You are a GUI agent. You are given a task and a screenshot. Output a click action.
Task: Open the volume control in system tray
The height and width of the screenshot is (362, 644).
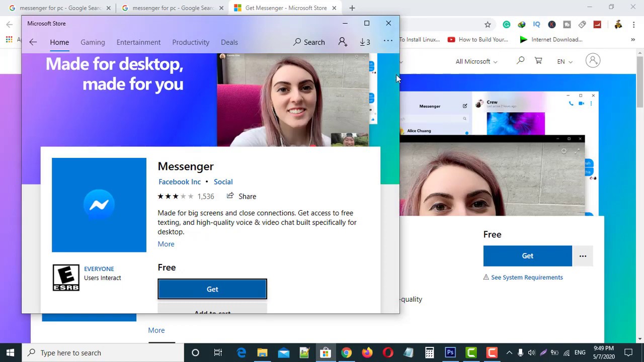pyautogui.click(x=531, y=353)
